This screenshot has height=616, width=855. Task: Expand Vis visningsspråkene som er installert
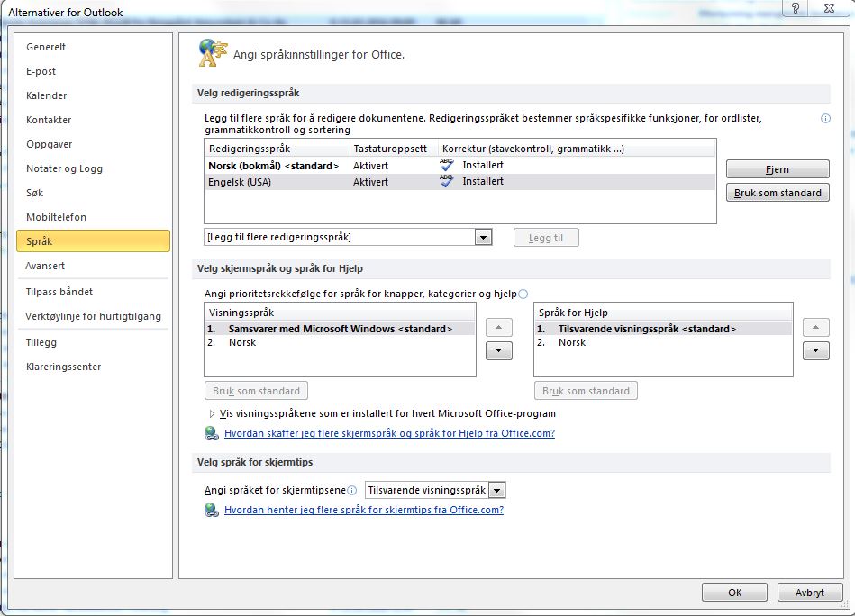pos(212,413)
